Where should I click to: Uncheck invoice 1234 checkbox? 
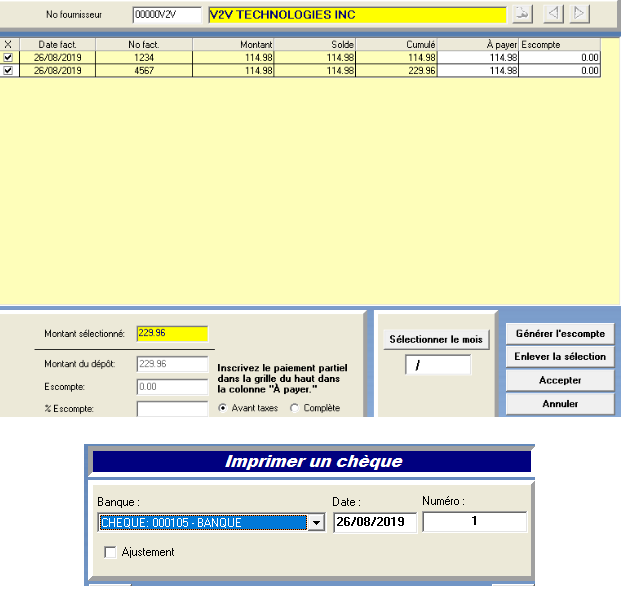[8, 57]
